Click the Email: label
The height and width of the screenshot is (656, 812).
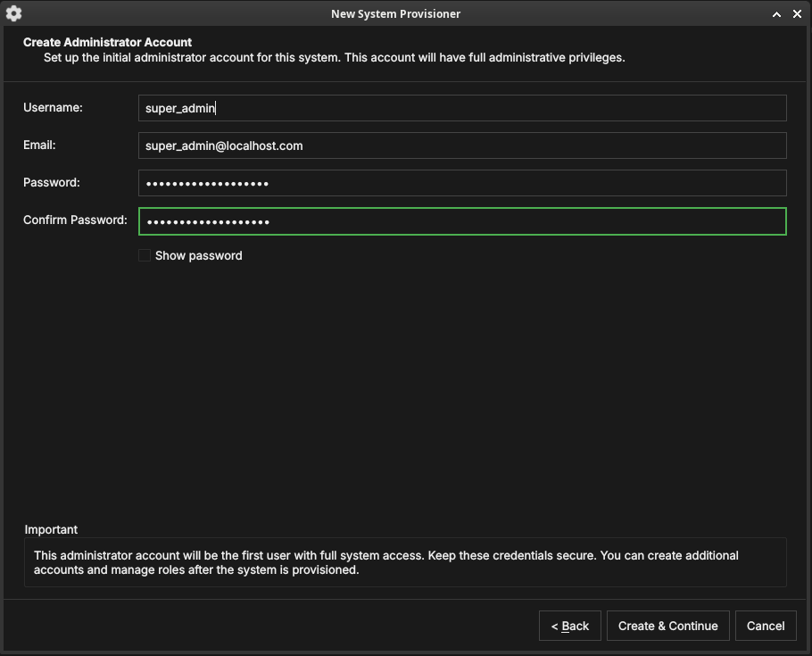pyautogui.click(x=39, y=145)
